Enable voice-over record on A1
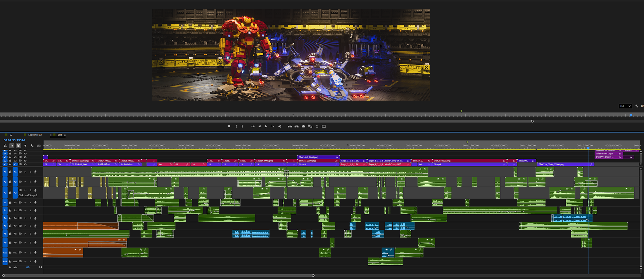This screenshot has width=644, height=279. tap(35, 172)
